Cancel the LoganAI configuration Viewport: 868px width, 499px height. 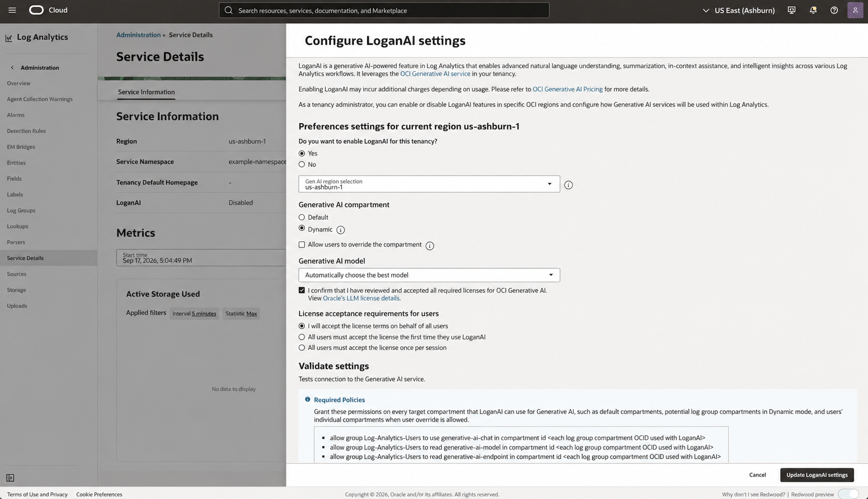757,475
